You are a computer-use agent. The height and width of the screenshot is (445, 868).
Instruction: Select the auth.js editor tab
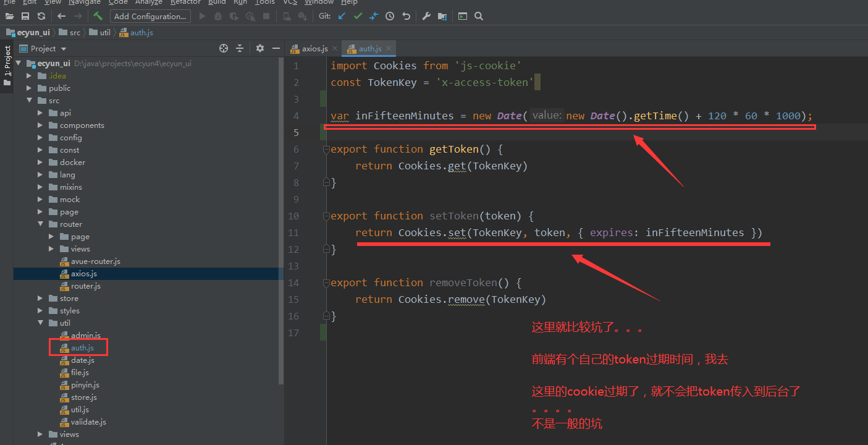[x=369, y=48]
